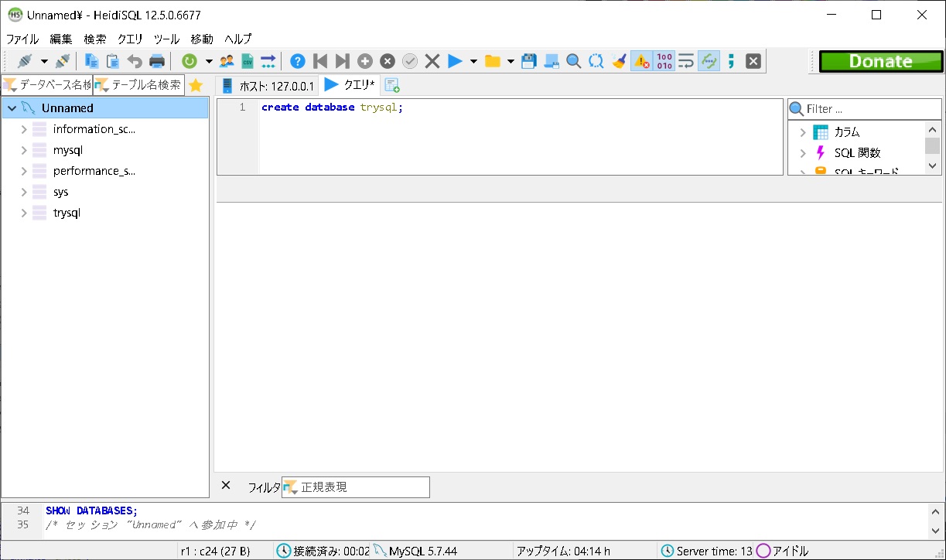Click the magnifier find text icon
This screenshot has width=946, height=560.
(x=574, y=61)
